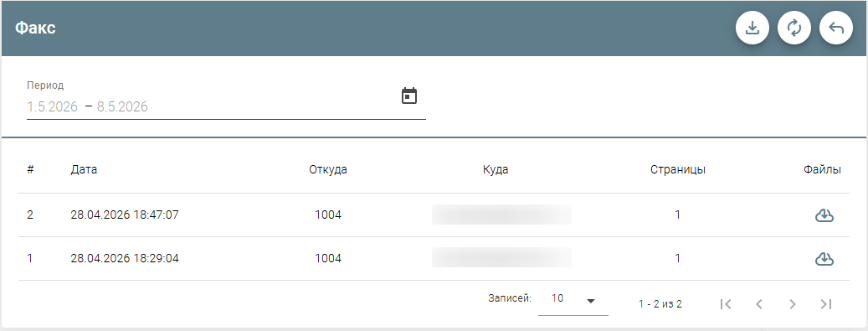Screen dimensions: 868x331
Task: Select the fax row dated 28.04.2026 18:47:07
Action: click(434, 215)
